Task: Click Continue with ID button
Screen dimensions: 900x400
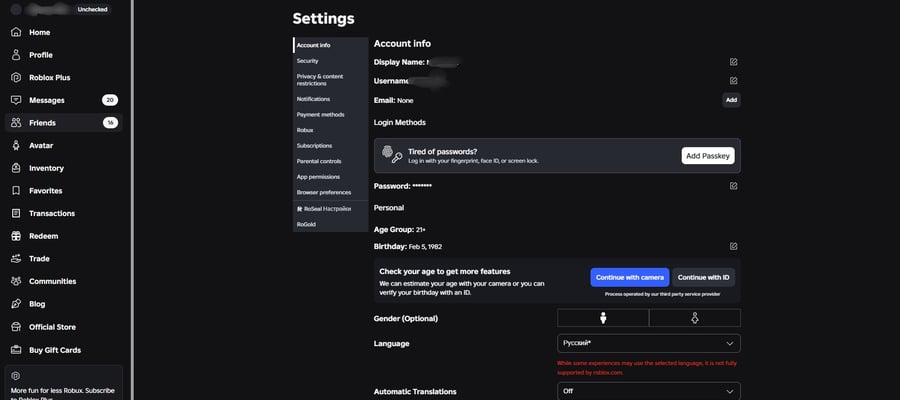Action: point(703,277)
